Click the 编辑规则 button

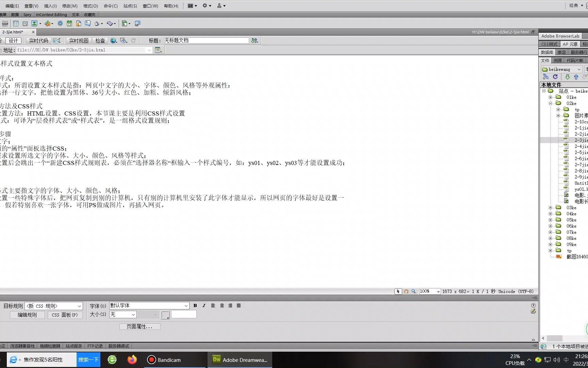click(x=27, y=315)
